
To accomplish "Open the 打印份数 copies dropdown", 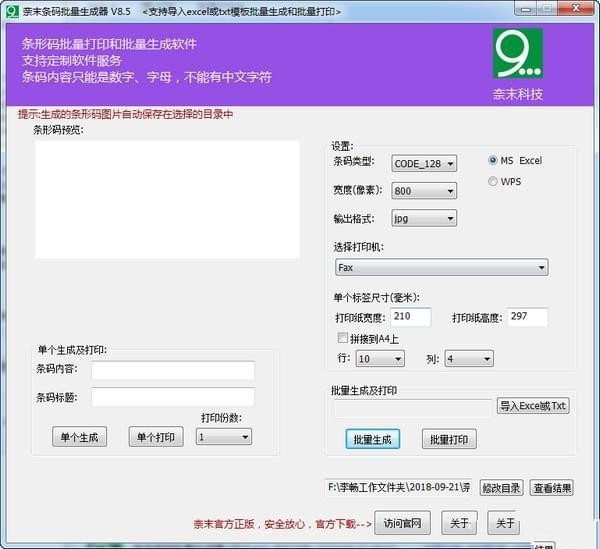I will [x=224, y=437].
